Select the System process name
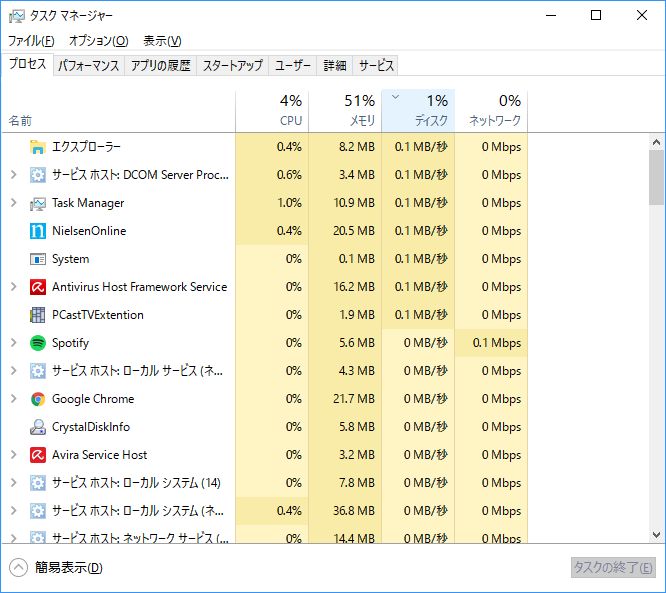Viewport: 666px width, 593px height. 71,259
